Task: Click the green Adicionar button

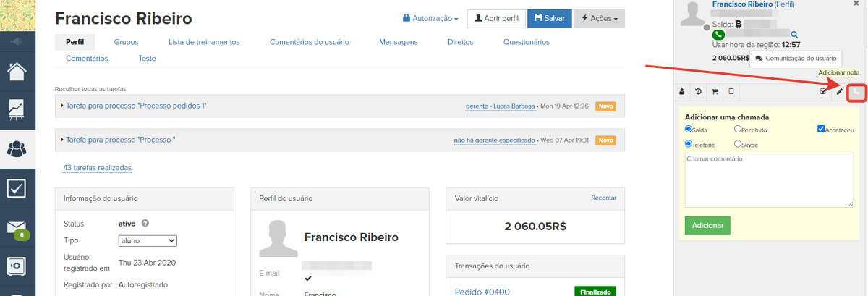Action: tap(707, 226)
